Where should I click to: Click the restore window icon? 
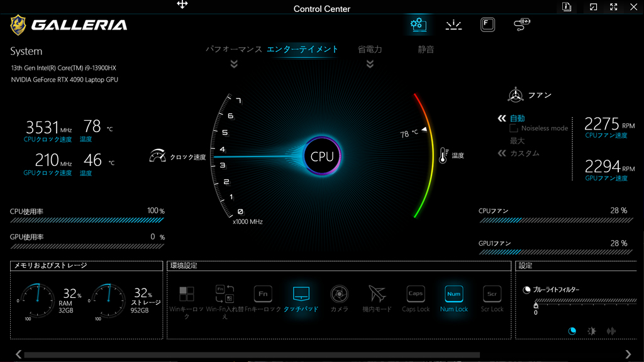594,7
